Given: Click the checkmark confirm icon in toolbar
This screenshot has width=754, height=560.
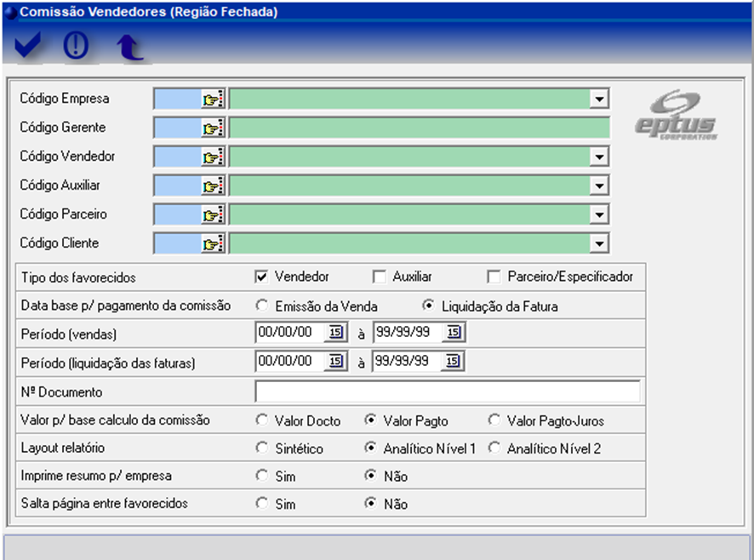Looking at the screenshot, I should pyautogui.click(x=28, y=47).
